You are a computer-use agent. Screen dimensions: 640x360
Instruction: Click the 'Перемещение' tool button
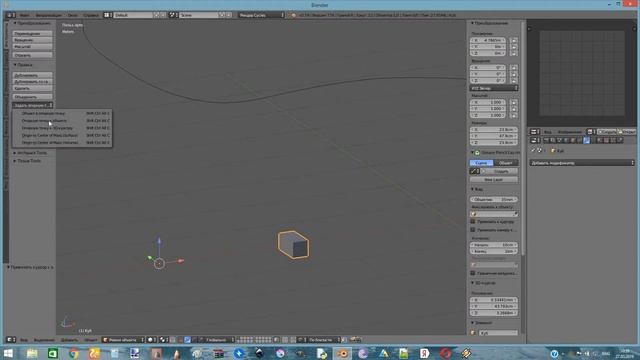(32, 33)
